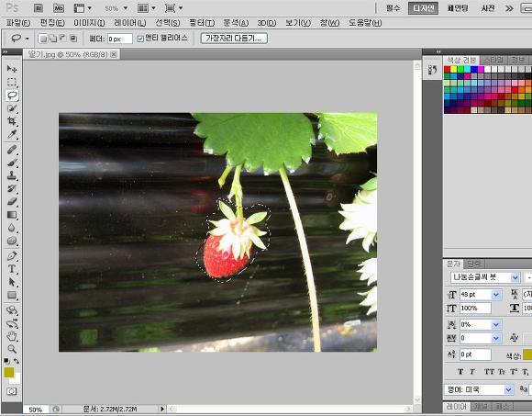Viewport: 532px width, 416px height.
Task: Open the 나눔손글씨 붓 font dropdown
Action: pyautogui.click(x=515, y=277)
